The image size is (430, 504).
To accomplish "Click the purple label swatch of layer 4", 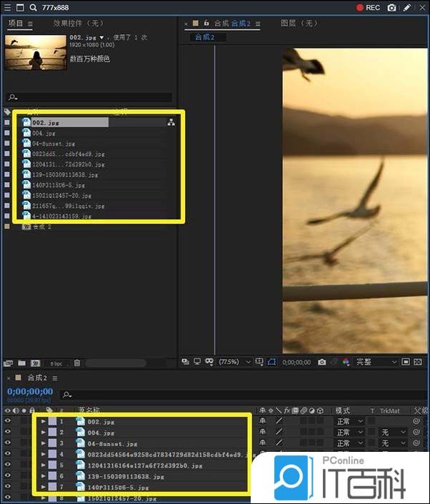I will [52, 454].
